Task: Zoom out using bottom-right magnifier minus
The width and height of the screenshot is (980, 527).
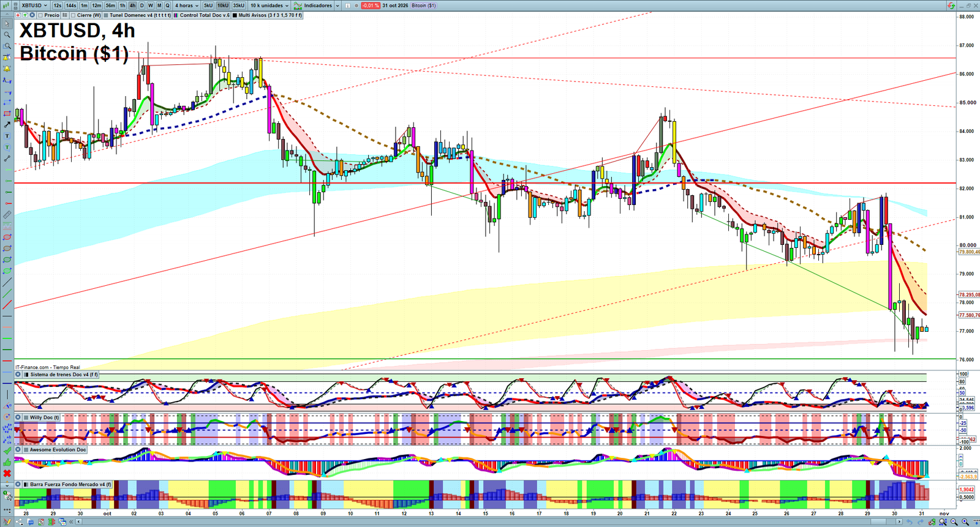Action: click(954, 522)
